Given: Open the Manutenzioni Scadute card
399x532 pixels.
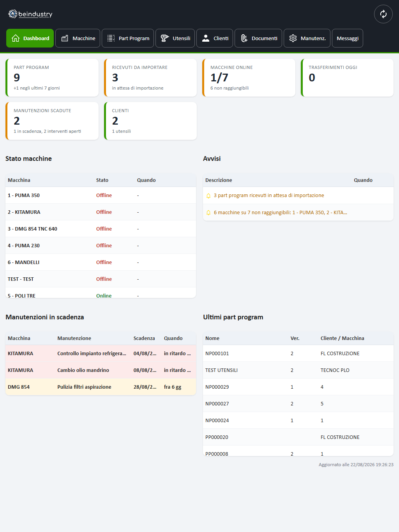Looking at the screenshot, I should (52, 121).
